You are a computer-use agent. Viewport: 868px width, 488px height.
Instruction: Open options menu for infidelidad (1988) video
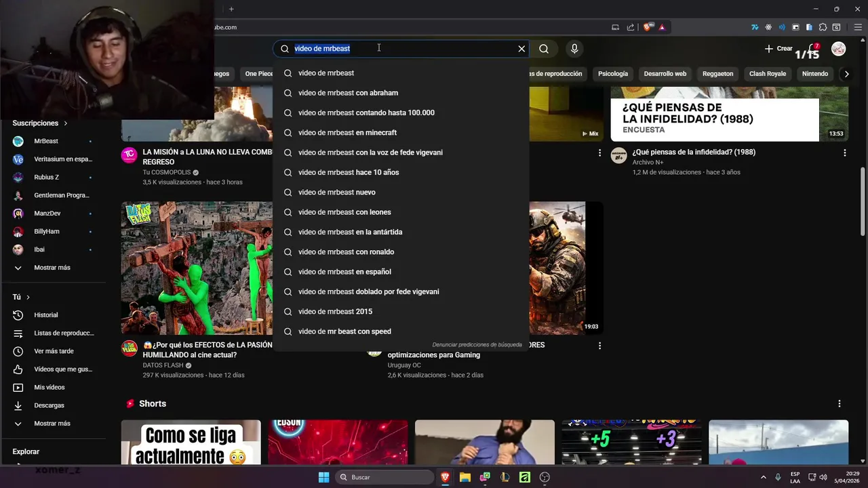[x=845, y=153]
